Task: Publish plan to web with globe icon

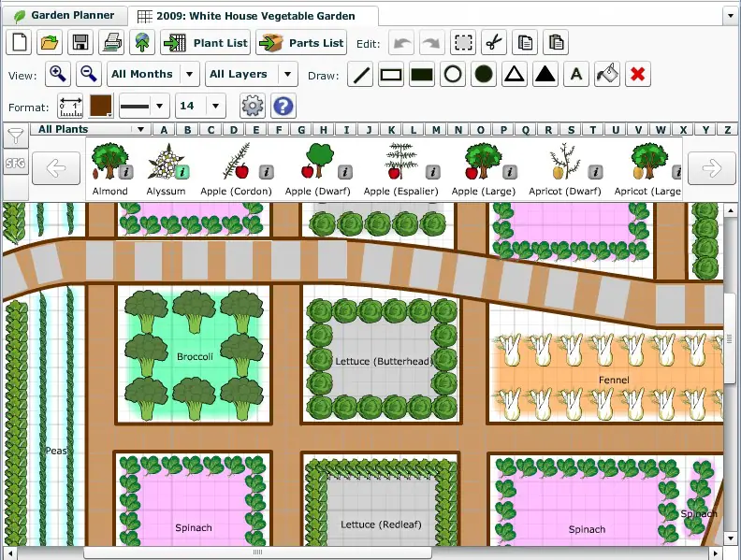Action: [x=142, y=42]
